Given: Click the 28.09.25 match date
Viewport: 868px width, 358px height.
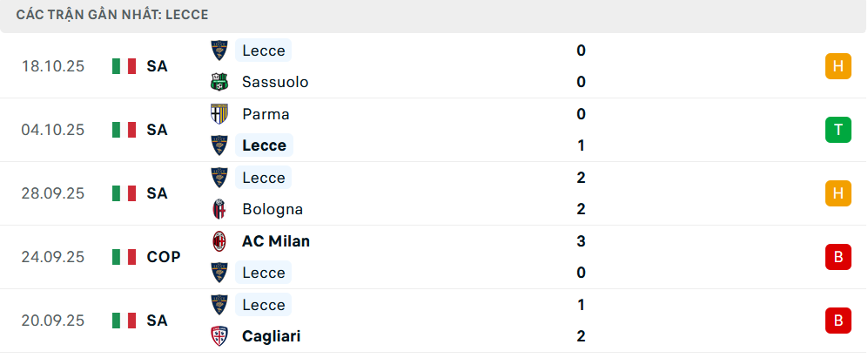Looking at the screenshot, I should (x=53, y=193).
